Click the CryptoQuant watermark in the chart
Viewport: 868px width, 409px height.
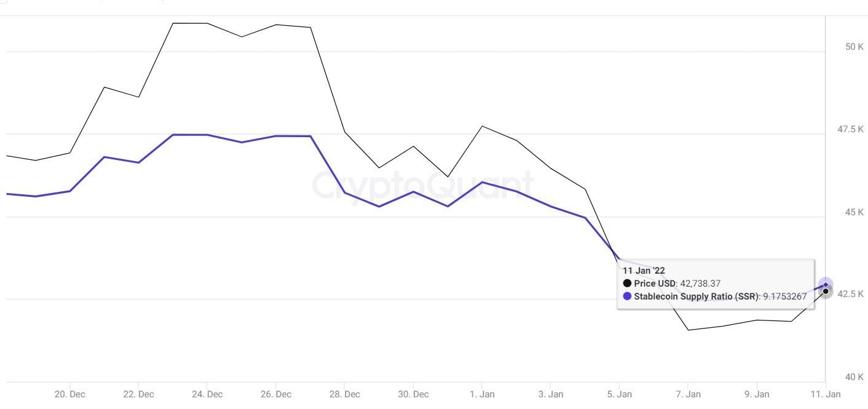[424, 185]
